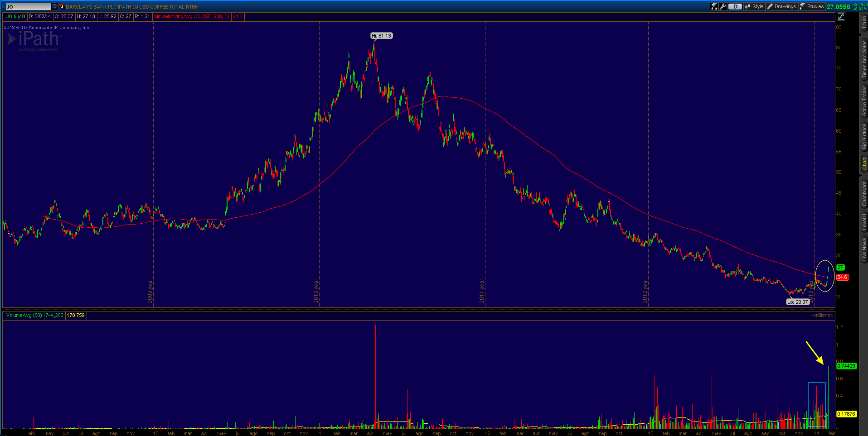Click the VolumeAvg (50) study label
Image resolution: width=868 pixels, height=436 pixels.
click(24, 315)
